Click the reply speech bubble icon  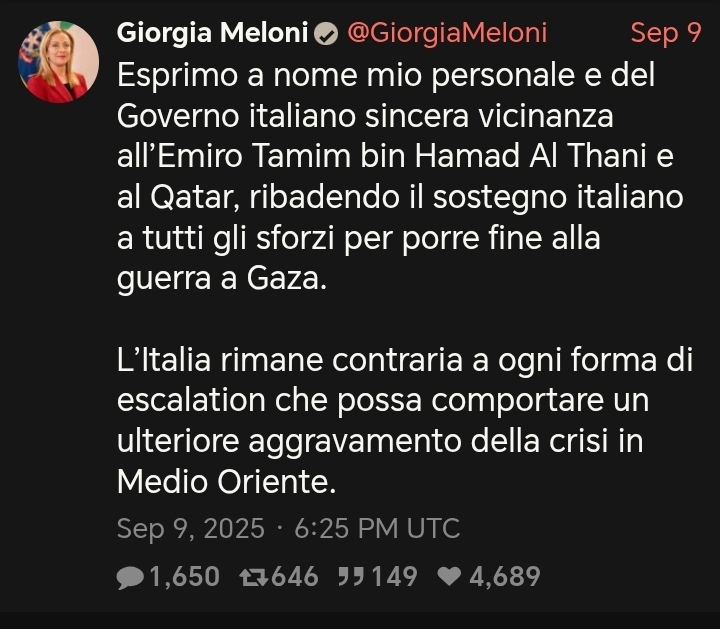(130, 577)
